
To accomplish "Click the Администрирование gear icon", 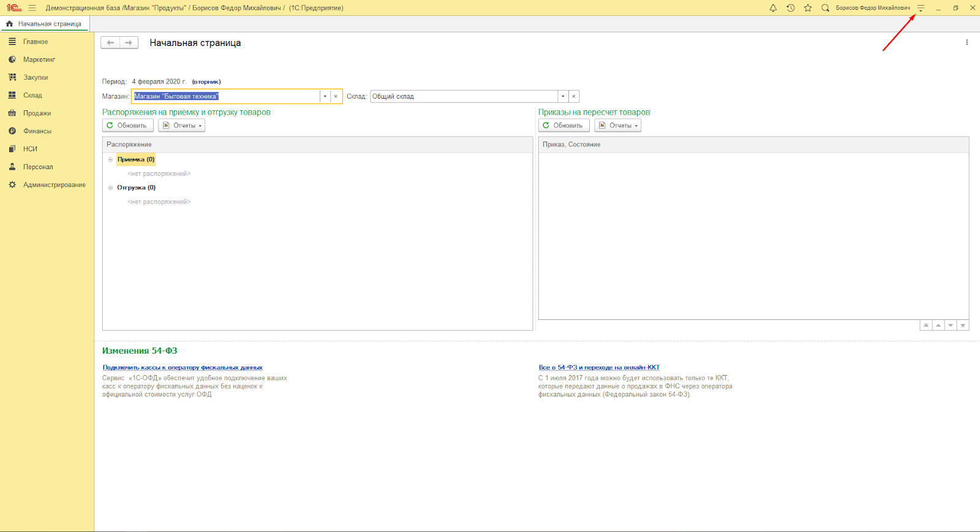I will [12, 184].
